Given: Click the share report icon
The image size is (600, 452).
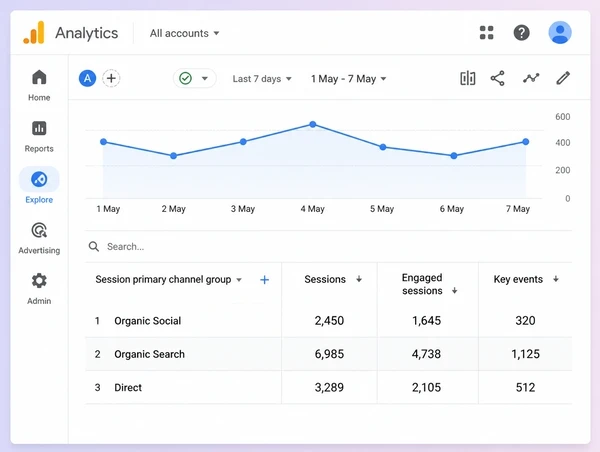Looking at the screenshot, I should click(x=497, y=78).
